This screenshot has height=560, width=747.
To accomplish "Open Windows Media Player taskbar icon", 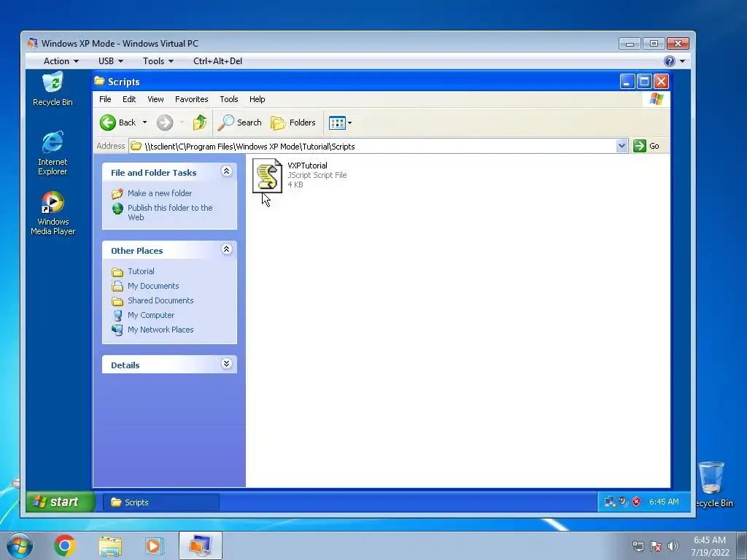I will pos(154,546).
